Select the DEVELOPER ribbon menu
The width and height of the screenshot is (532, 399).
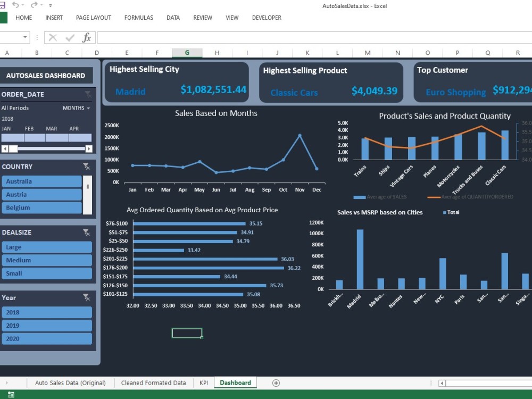point(267,18)
